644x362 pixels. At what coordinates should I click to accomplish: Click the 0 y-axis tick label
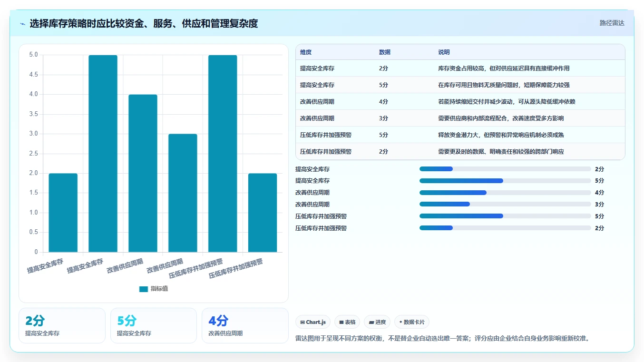click(36, 252)
